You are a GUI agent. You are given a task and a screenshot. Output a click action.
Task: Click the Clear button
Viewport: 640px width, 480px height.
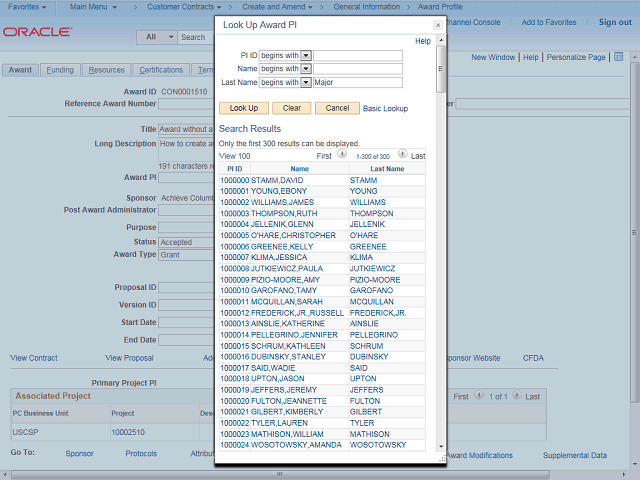(x=291, y=108)
